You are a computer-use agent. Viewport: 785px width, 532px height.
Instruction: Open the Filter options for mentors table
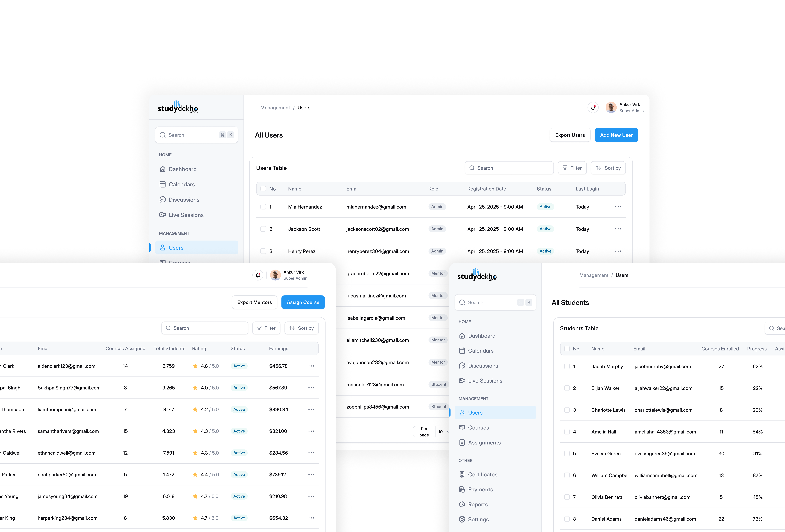tap(266, 328)
